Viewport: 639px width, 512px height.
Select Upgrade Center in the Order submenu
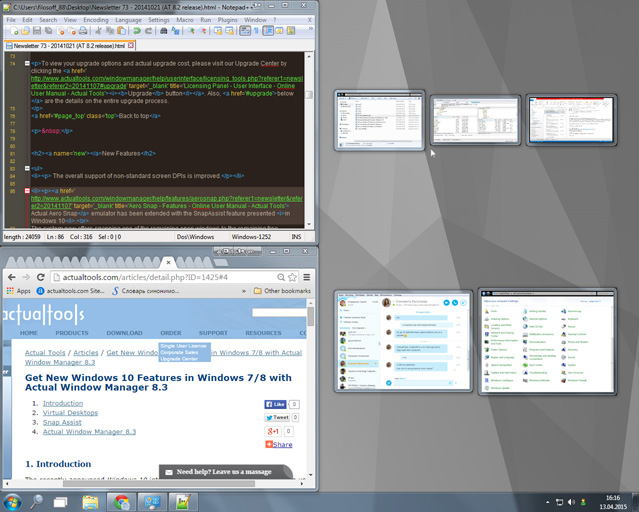pyautogui.click(x=179, y=359)
